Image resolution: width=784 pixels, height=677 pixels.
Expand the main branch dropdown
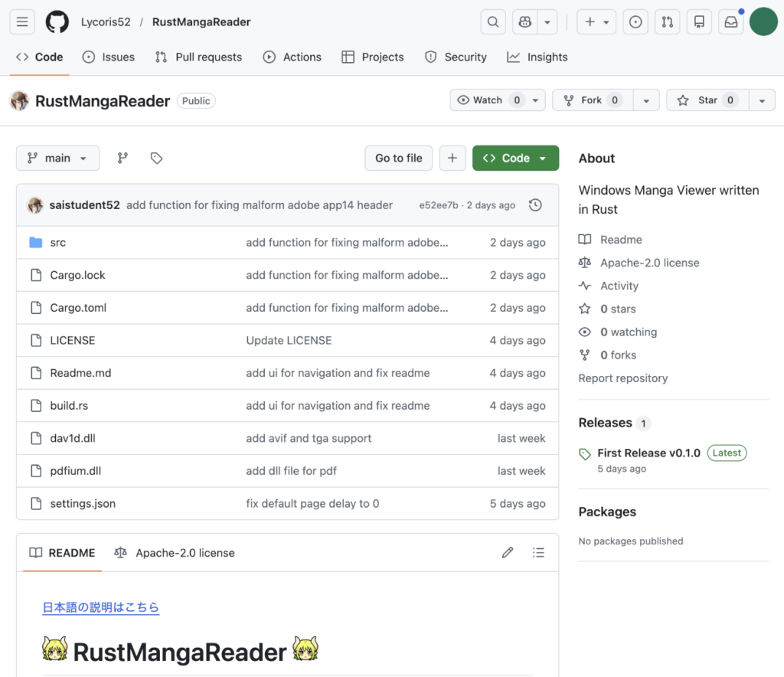pos(57,158)
